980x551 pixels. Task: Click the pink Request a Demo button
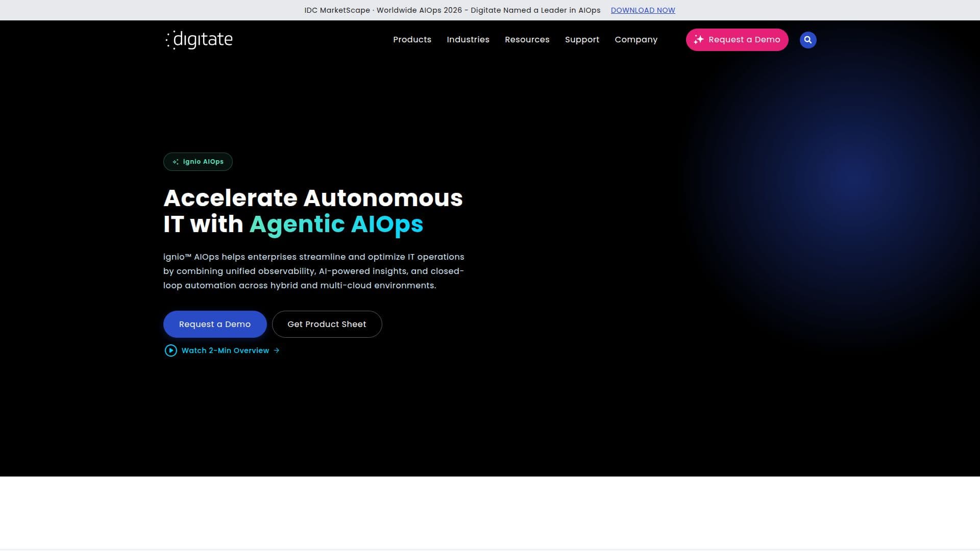(737, 40)
